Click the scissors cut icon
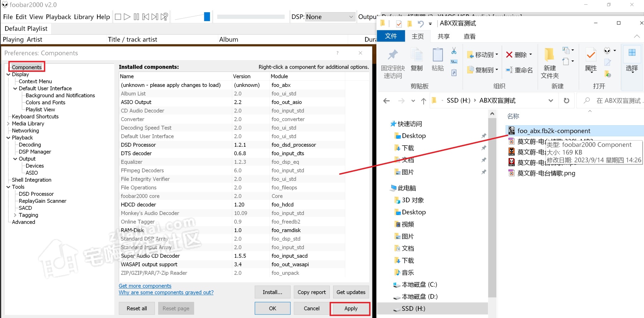This screenshot has height=318, width=644. [454, 51]
